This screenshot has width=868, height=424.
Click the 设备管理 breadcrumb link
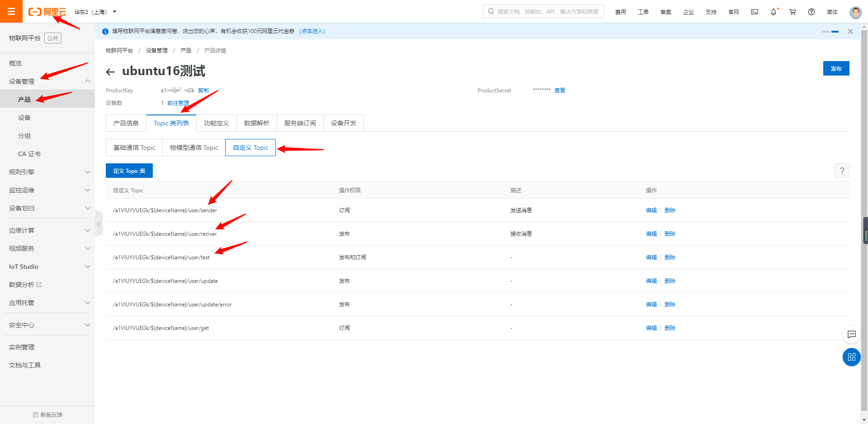click(157, 51)
